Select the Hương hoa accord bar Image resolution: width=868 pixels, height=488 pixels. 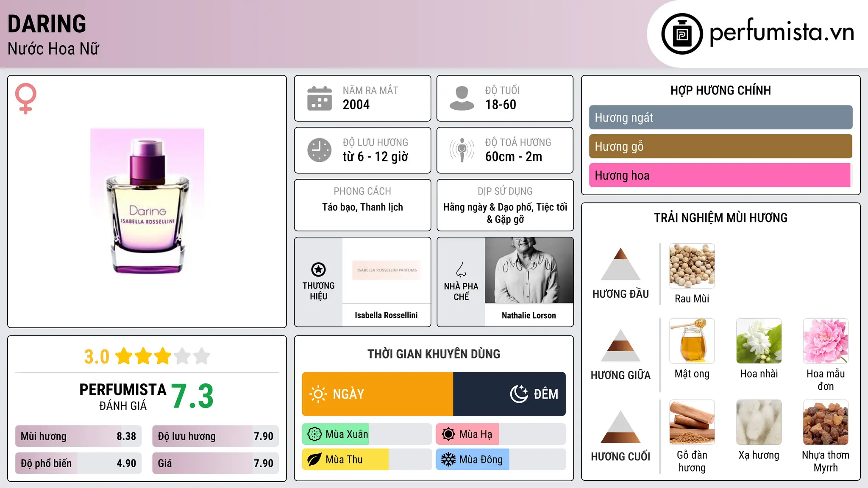click(721, 175)
